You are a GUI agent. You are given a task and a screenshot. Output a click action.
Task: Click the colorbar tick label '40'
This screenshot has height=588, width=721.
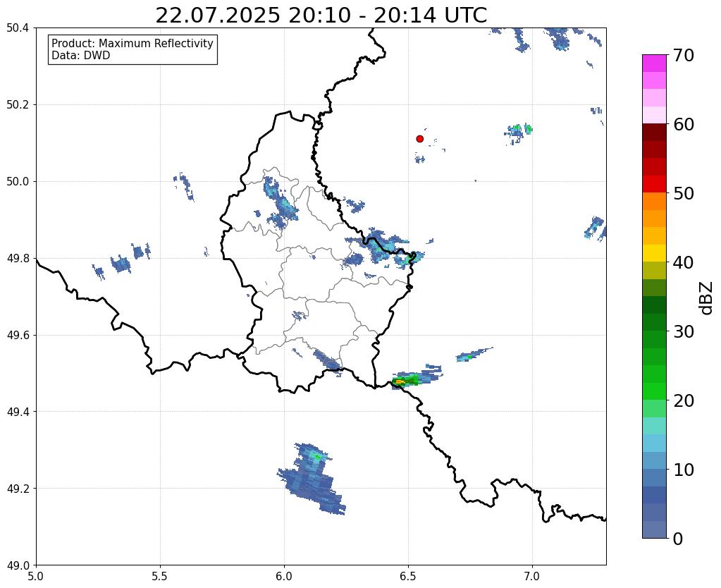pos(684,262)
